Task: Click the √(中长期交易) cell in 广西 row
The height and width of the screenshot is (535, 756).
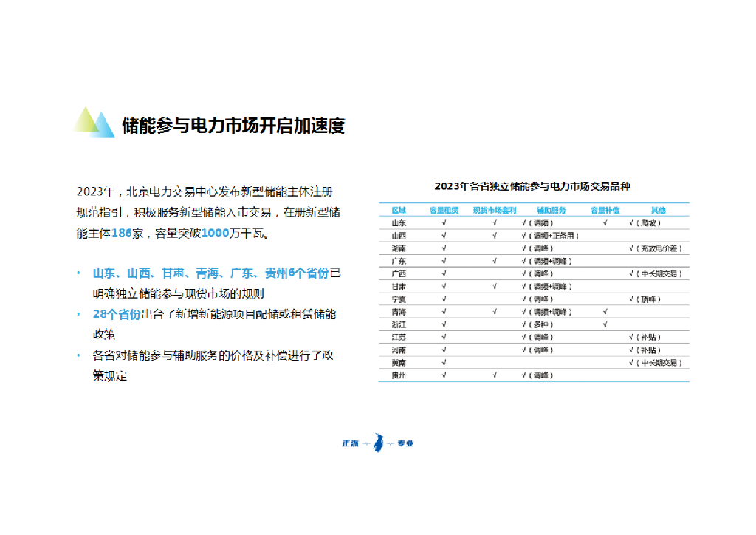Action: (x=656, y=273)
